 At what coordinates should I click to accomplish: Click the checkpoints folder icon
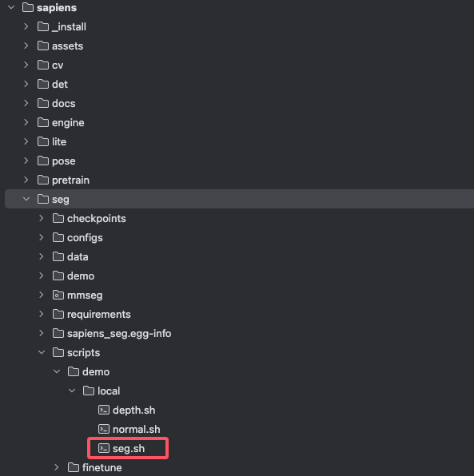pos(58,218)
